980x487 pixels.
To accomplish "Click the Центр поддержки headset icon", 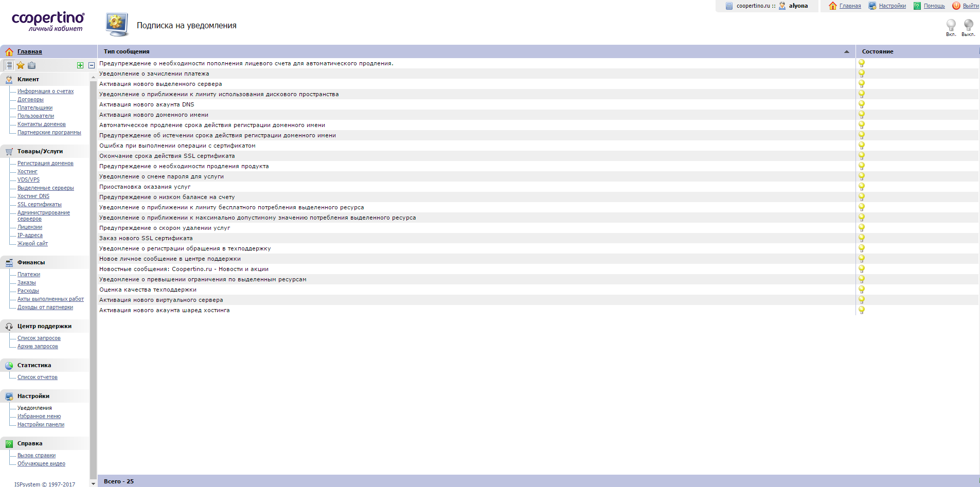I will pyautogui.click(x=9, y=326).
